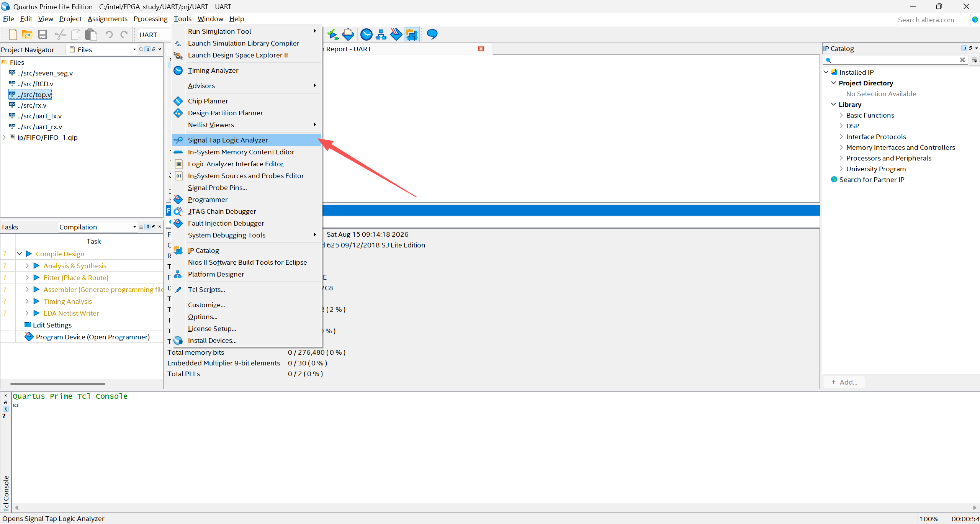Image resolution: width=980 pixels, height=524 pixels.
Task: Select the ../src/uart_tx.v file
Action: click(x=39, y=116)
